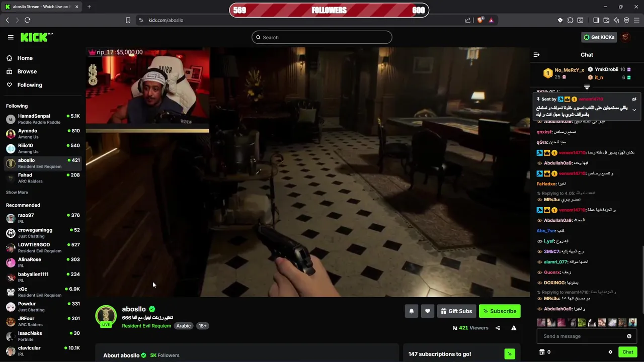Viewport: 644px width, 362px height.
Task: Show more followed channels
Action: (17, 193)
